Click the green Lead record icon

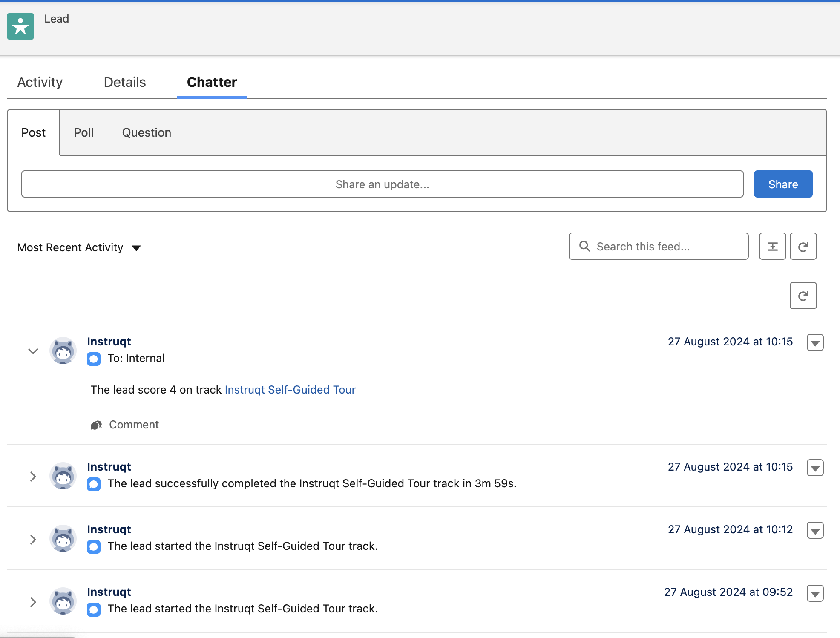pyautogui.click(x=20, y=26)
